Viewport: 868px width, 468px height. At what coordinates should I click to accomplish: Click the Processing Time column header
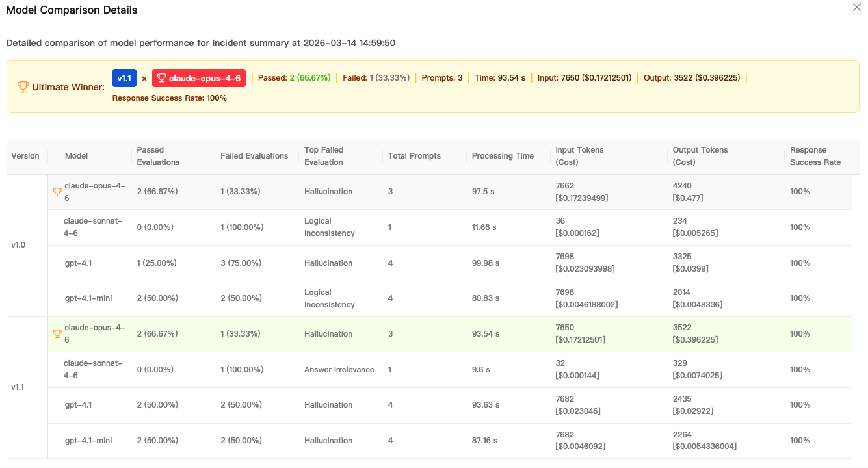pyautogui.click(x=503, y=156)
